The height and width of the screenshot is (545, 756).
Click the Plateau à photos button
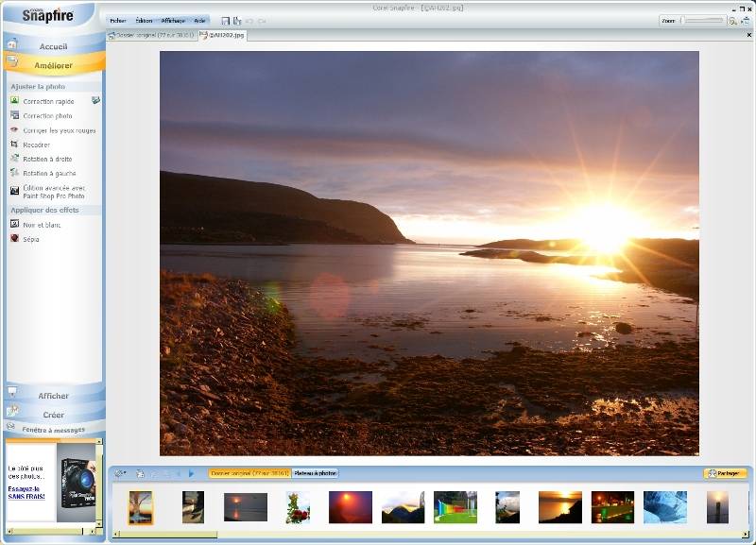315,473
